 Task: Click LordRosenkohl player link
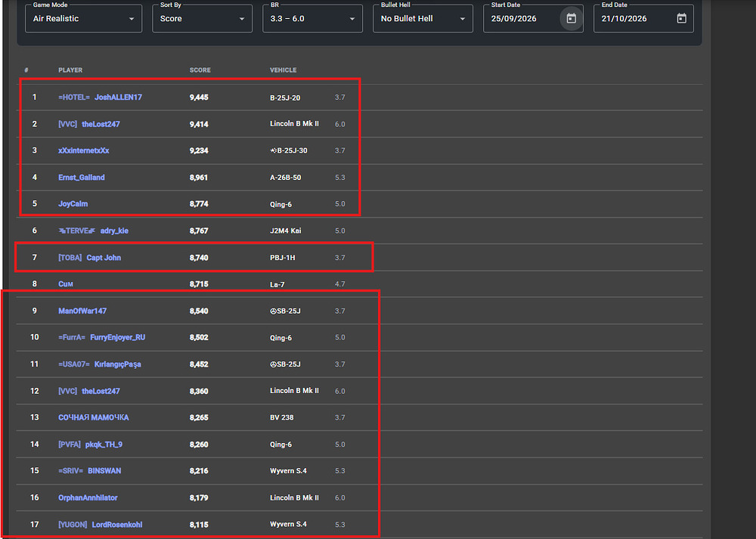coord(117,525)
